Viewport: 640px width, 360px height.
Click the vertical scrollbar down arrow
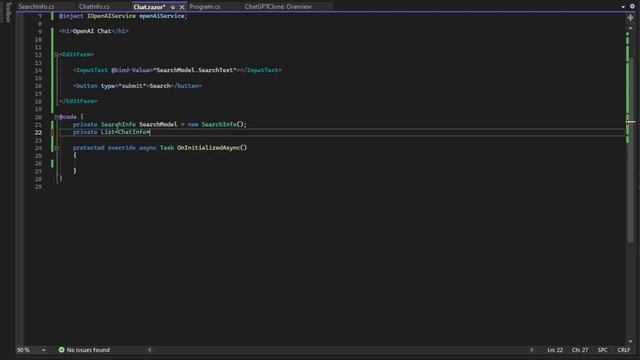[631, 341]
